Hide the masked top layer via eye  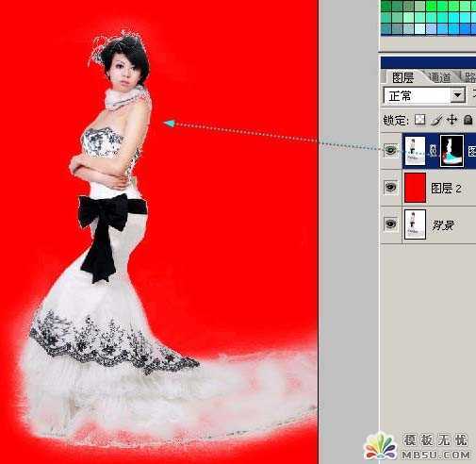[390, 150]
